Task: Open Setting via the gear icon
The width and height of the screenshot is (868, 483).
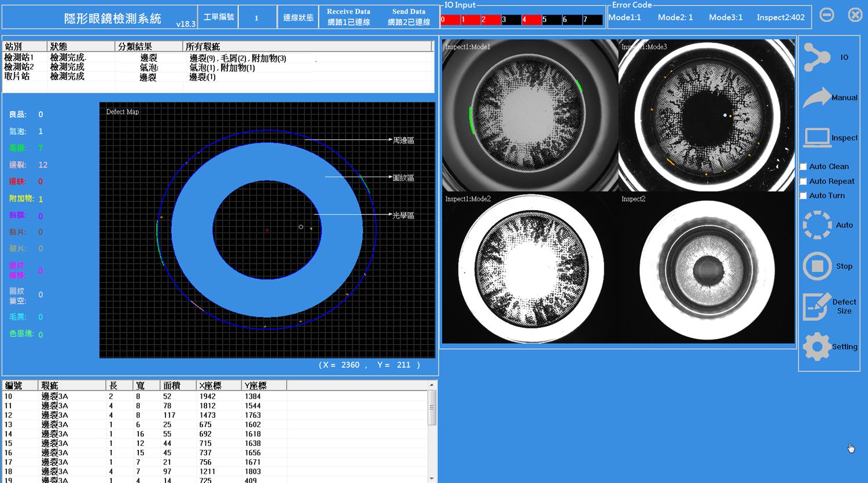Action: click(816, 346)
